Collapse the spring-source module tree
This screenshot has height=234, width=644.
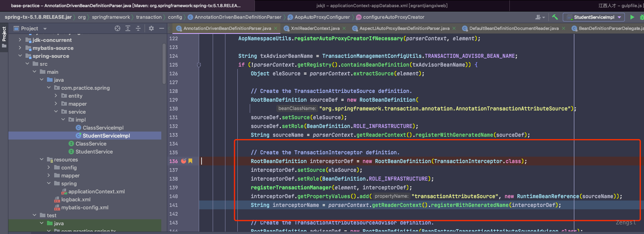coord(20,56)
